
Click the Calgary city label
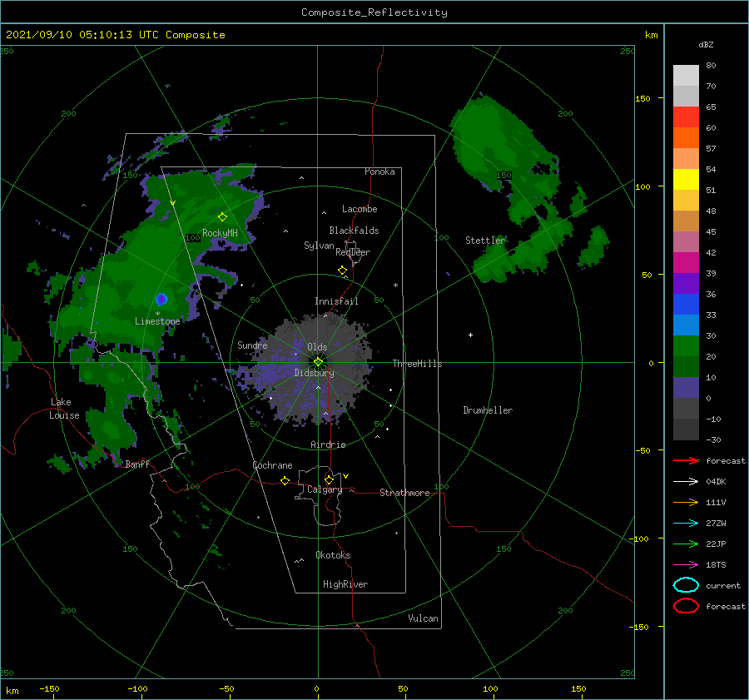tap(325, 489)
